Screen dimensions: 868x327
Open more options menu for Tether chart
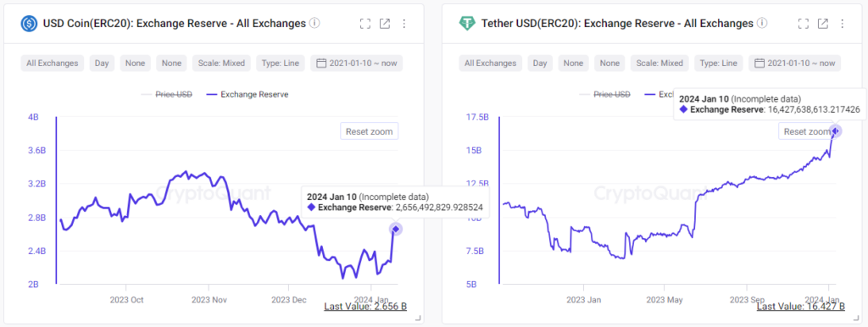pyautogui.click(x=843, y=23)
